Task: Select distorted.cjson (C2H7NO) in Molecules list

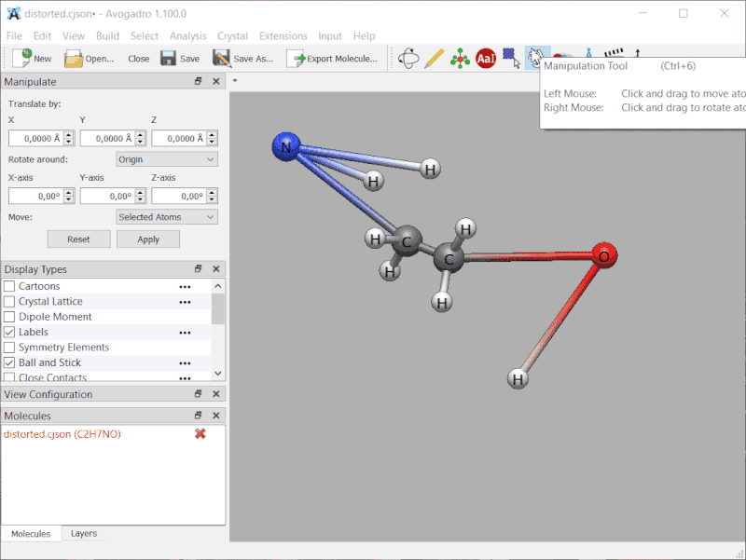Action: pos(62,434)
